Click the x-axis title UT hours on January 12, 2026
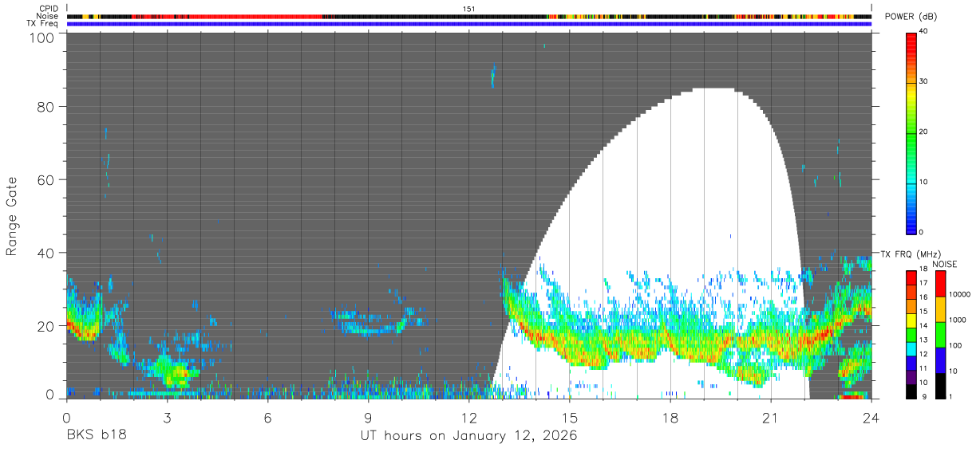 [468, 436]
